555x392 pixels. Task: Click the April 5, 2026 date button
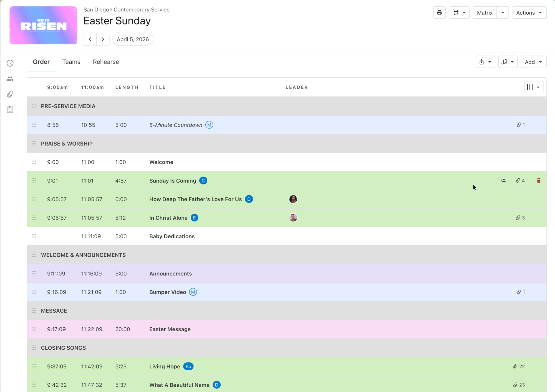pyautogui.click(x=133, y=39)
